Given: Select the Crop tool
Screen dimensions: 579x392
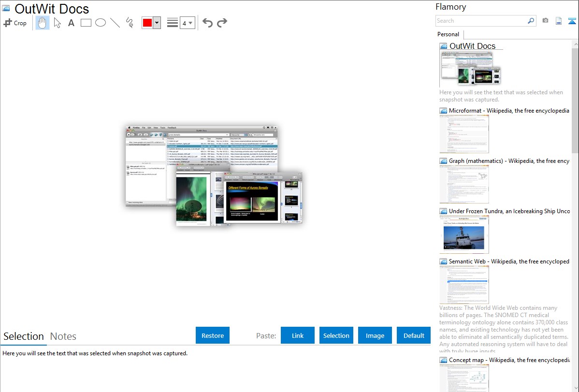Looking at the screenshot, I should (x=15, y=23).
